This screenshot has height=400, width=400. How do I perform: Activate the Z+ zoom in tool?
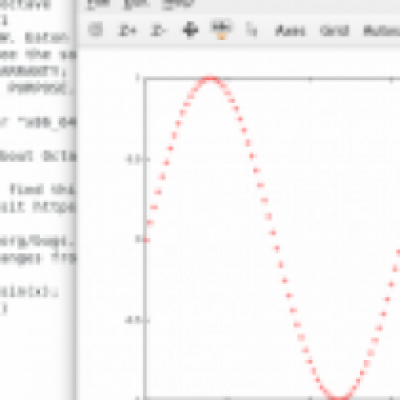pyautogui.click(x=127, y=31)
